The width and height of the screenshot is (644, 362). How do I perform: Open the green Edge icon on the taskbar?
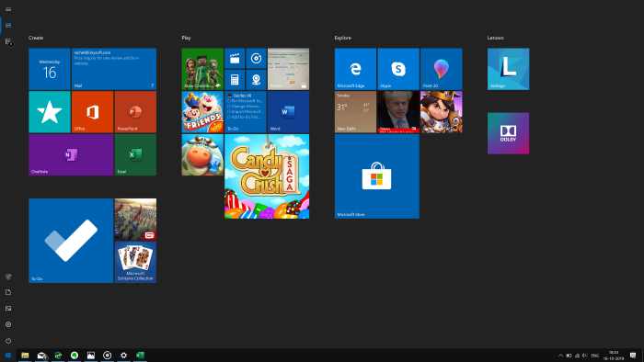pyautogui.click(x=58, y=355)
